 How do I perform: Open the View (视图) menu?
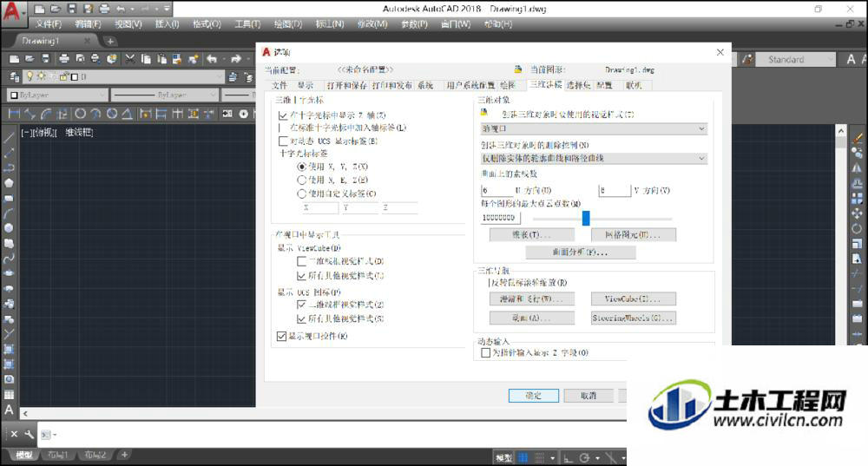128,24
